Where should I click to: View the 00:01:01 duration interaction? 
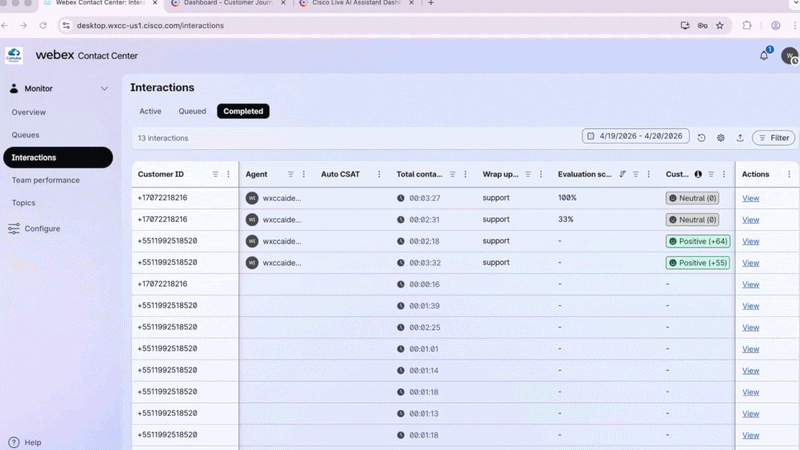tap(751, 349)
